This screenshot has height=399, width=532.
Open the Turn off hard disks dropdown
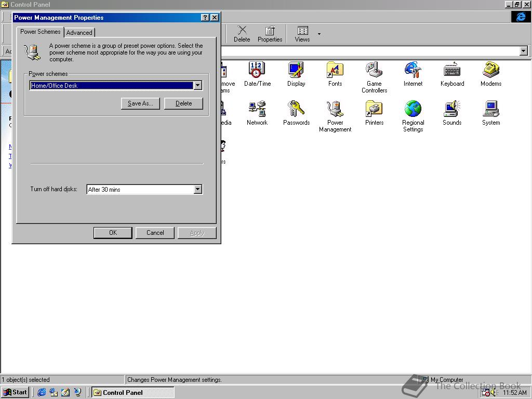click(198, 189)
